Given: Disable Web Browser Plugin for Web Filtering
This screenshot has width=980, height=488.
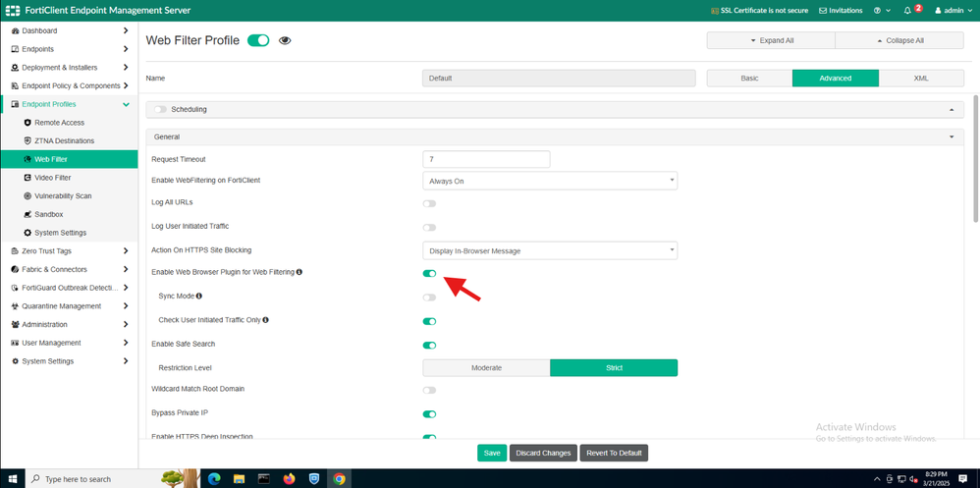Looking at the screenshot, I should pos(429,274).
